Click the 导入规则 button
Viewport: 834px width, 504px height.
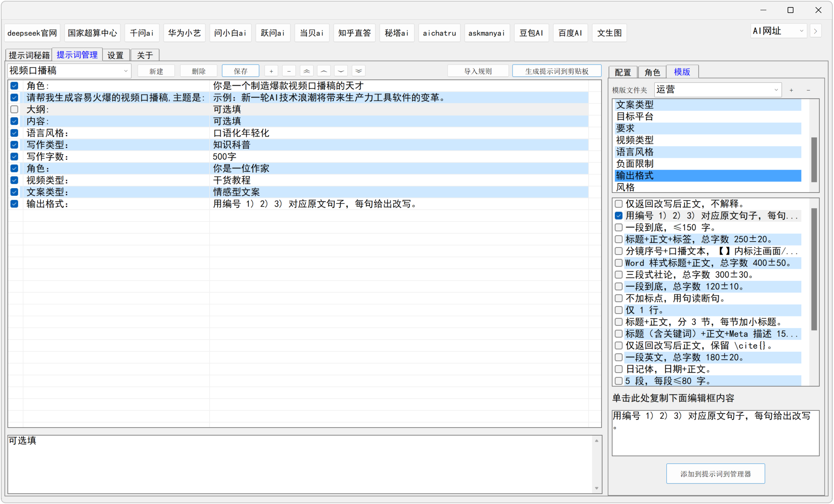478,71
